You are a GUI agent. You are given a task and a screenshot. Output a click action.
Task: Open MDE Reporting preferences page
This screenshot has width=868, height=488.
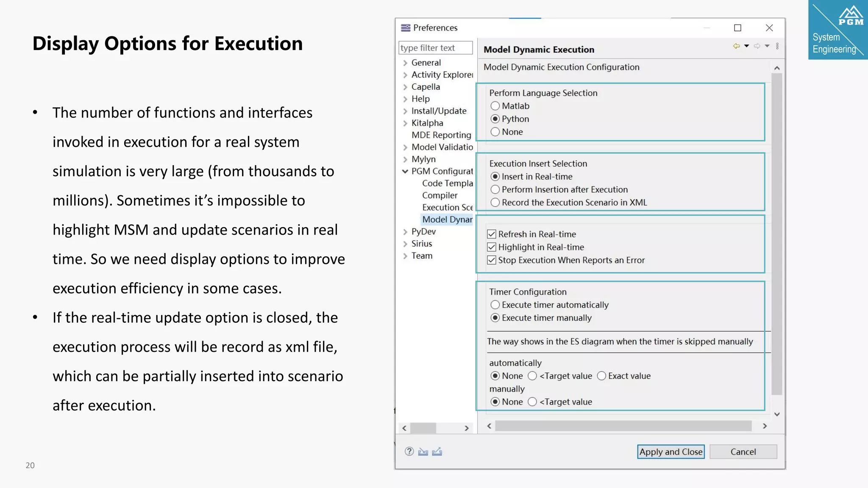(x=441, y=135)
